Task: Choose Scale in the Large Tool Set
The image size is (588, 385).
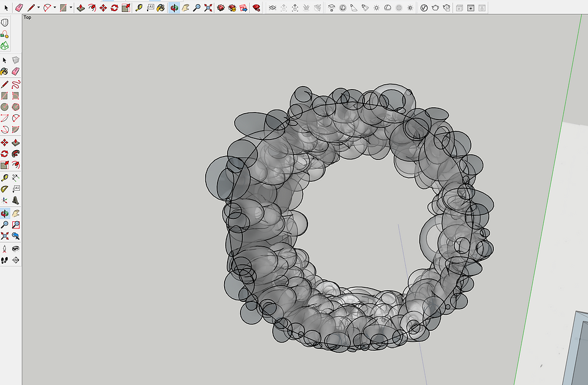Action: (x=5, y=165)
